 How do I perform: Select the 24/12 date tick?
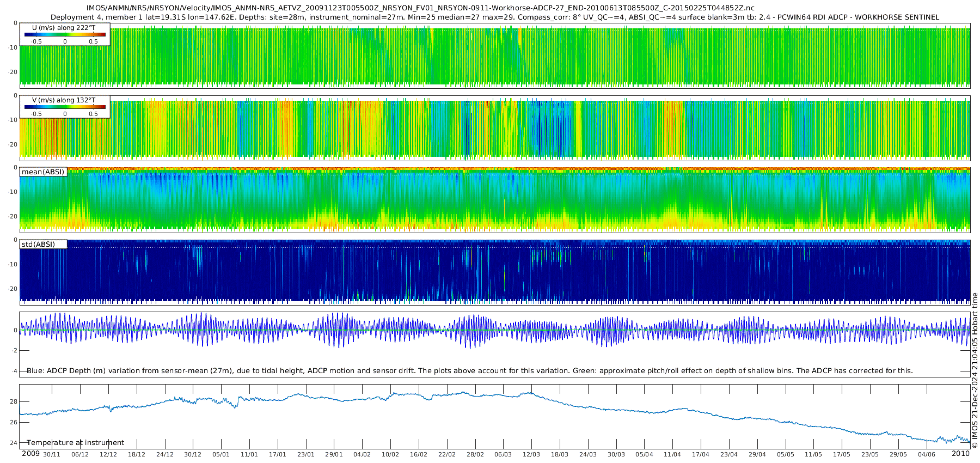tap(164, 454)
